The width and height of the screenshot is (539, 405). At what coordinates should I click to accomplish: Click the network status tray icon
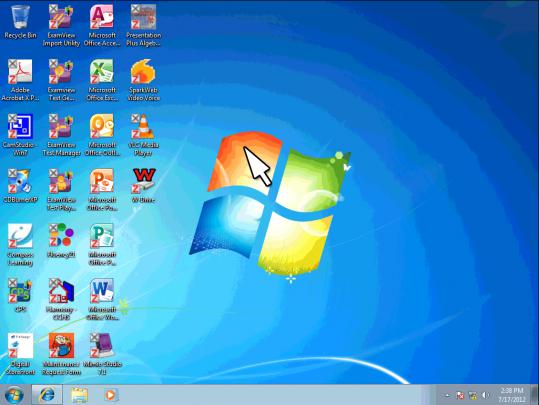473,396
